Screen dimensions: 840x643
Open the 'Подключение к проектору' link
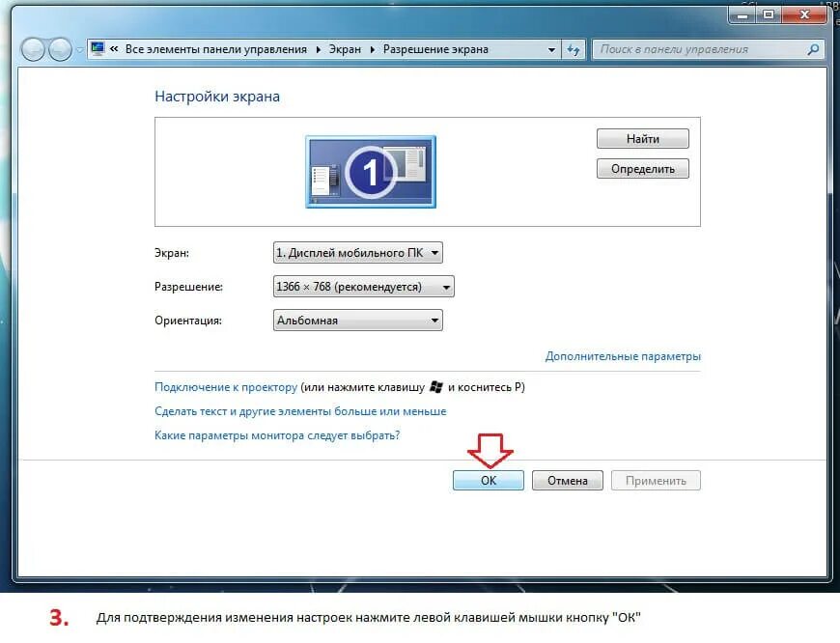[226, 387]
